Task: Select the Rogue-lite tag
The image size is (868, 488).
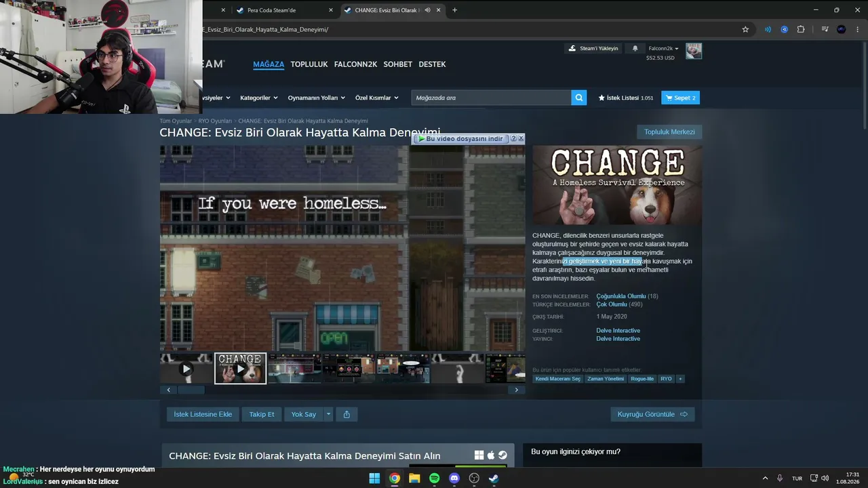Action: click(642, 379)
